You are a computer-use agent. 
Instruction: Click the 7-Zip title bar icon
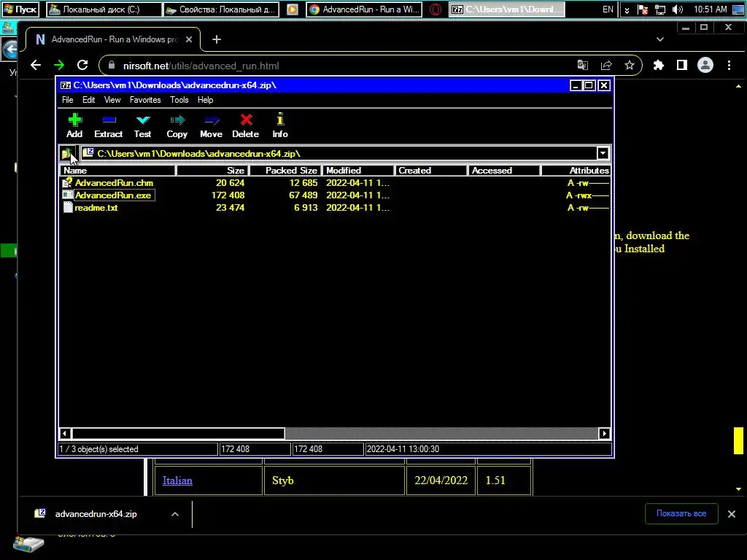[x=65, y=85]
